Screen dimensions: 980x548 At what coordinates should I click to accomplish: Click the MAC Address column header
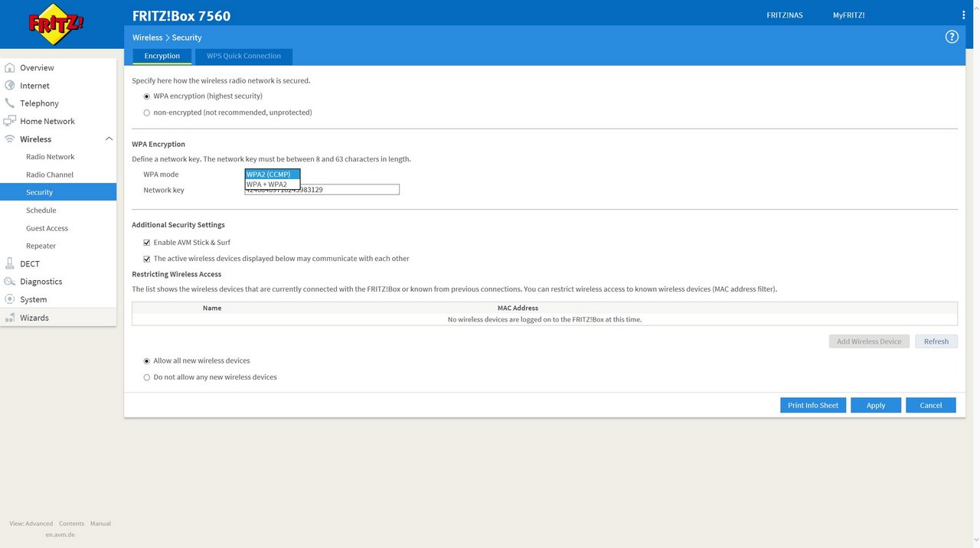click(518, 308)
